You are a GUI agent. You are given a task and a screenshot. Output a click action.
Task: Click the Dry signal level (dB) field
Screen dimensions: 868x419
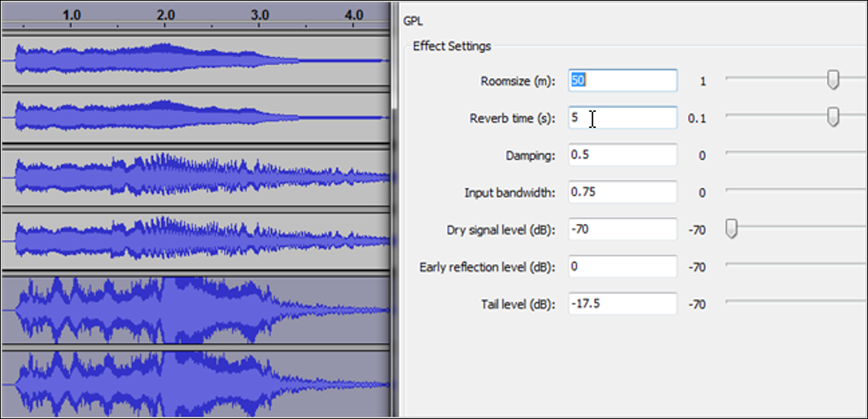click(x=623, y=229)
